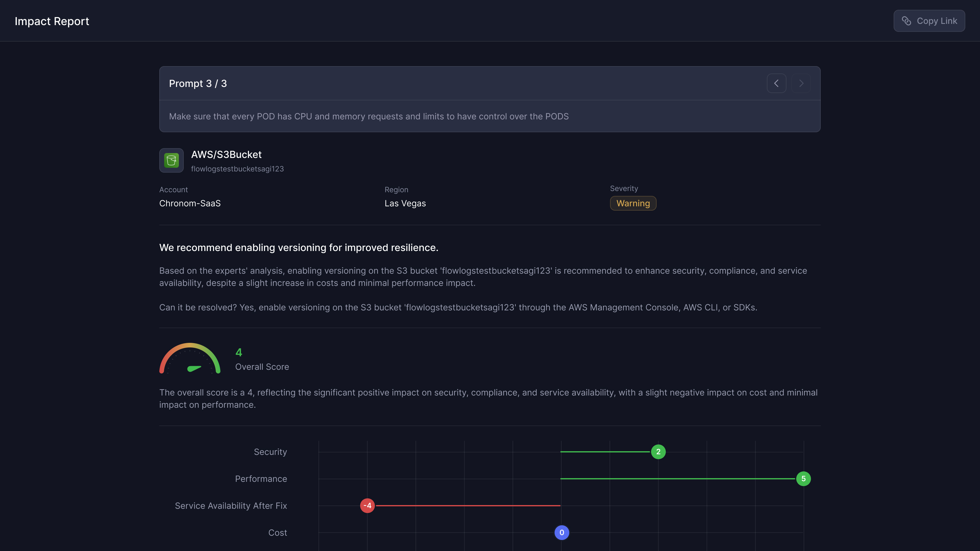Select the Cost score marker 0
This screenshot has width=980, height=551.
(x=562, y=533)
